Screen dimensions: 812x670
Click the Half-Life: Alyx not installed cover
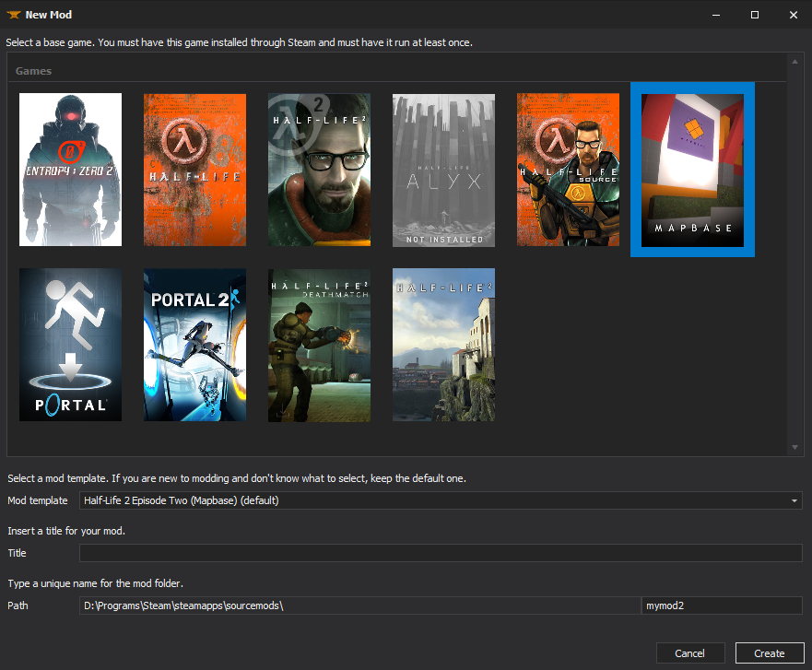tap(443, 169)
